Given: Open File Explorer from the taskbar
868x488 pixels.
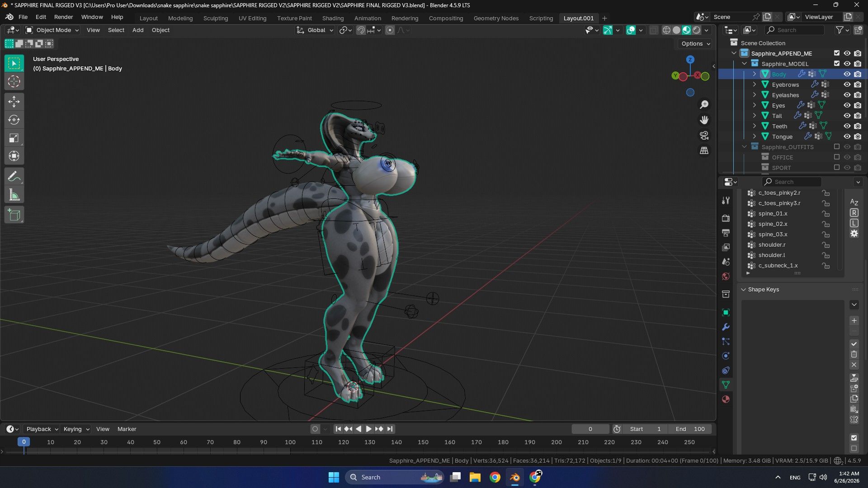Looking at the screenshot, I should tap(475, 477).
